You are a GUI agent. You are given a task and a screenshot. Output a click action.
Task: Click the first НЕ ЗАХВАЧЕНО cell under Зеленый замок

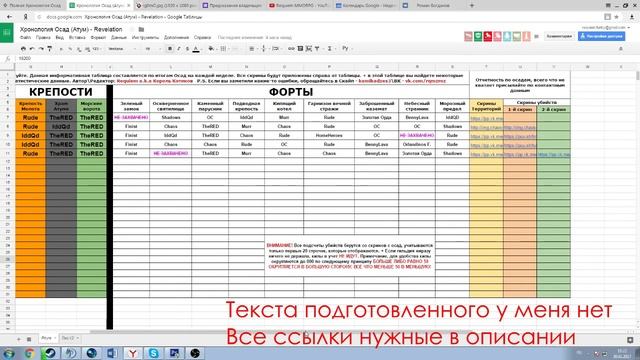[131, 118]
